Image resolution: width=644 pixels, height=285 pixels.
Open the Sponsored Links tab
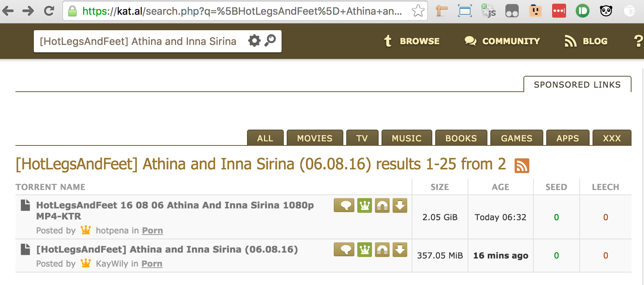(x=577, y=84)
